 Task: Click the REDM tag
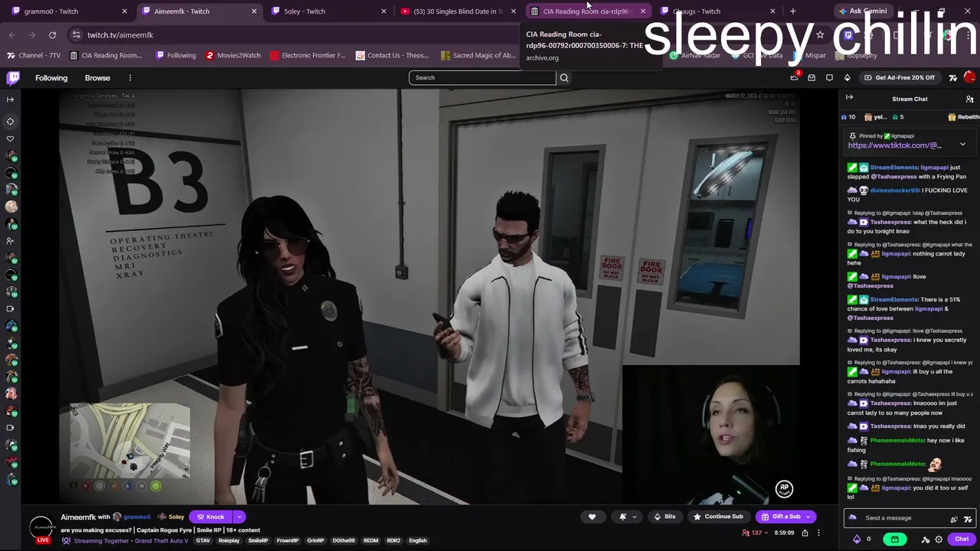click(371, 541)
